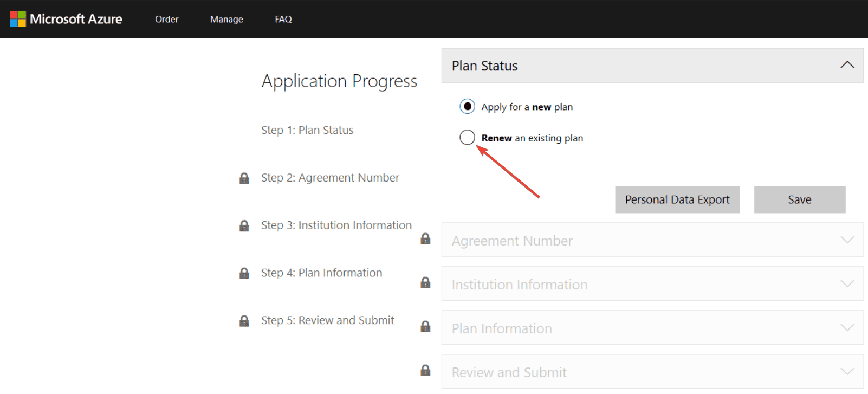Viewport: 868px width, 394px height.
Task: Click lock icon beside Step 5 Review and Submit
Action: [x=244, y=321]
